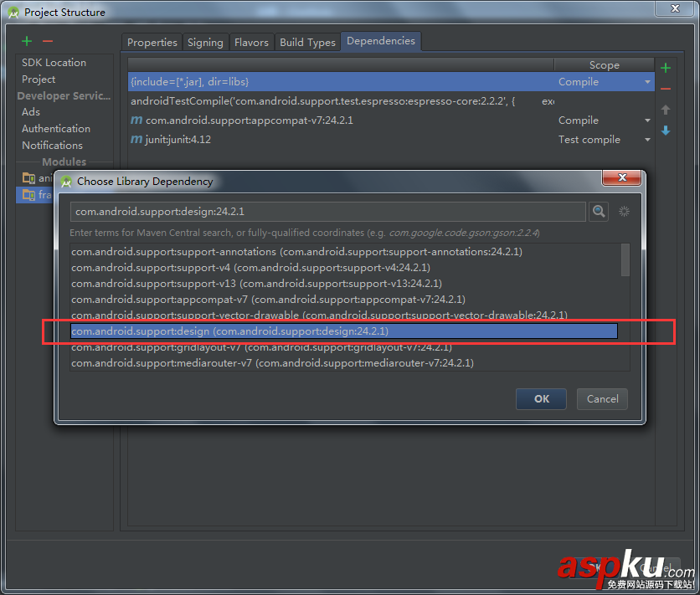Select Authentication in sidebar
The image size is (700, 595).
point(56,128)
